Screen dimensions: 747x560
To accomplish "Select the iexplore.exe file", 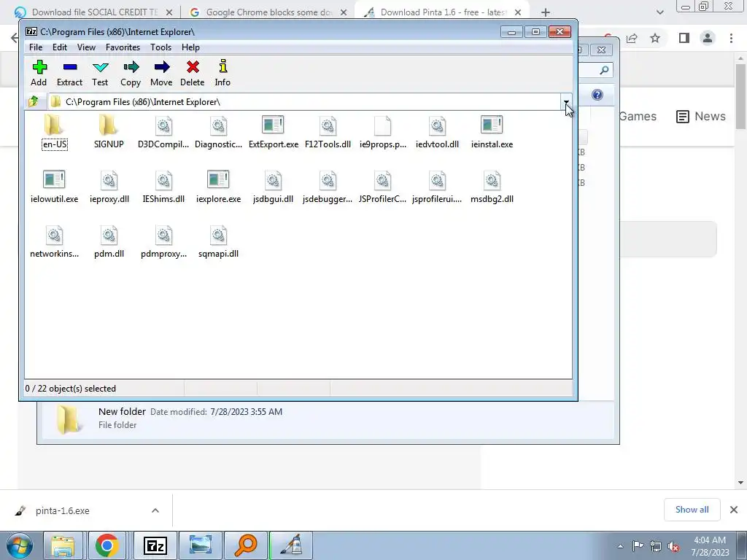I will [218, 187].
